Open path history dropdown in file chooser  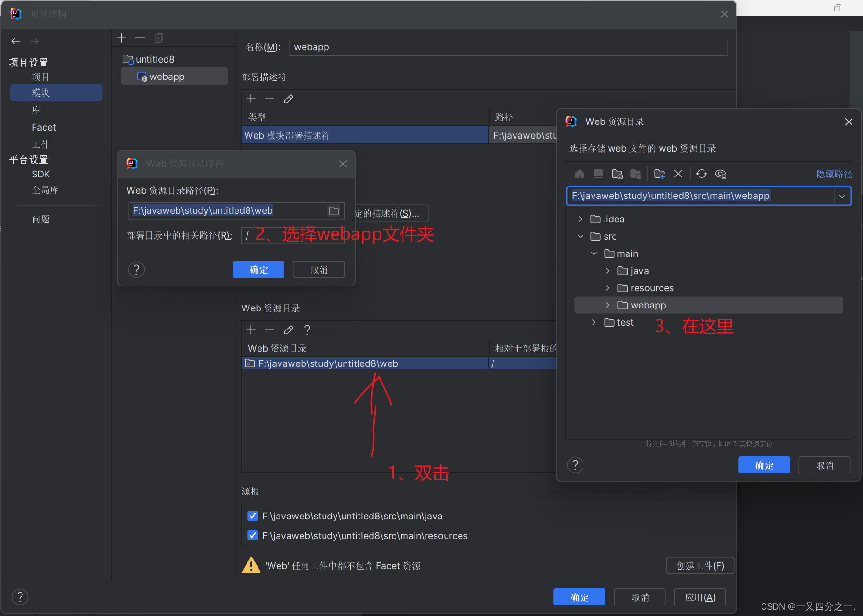(x=842, y=196)
